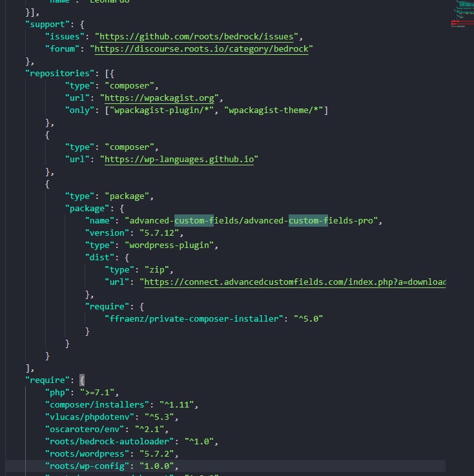Click the "wpackagist-theme/*" value
Image resolution: width=474 pixels, height=476 pixels.
pos(273,110)
